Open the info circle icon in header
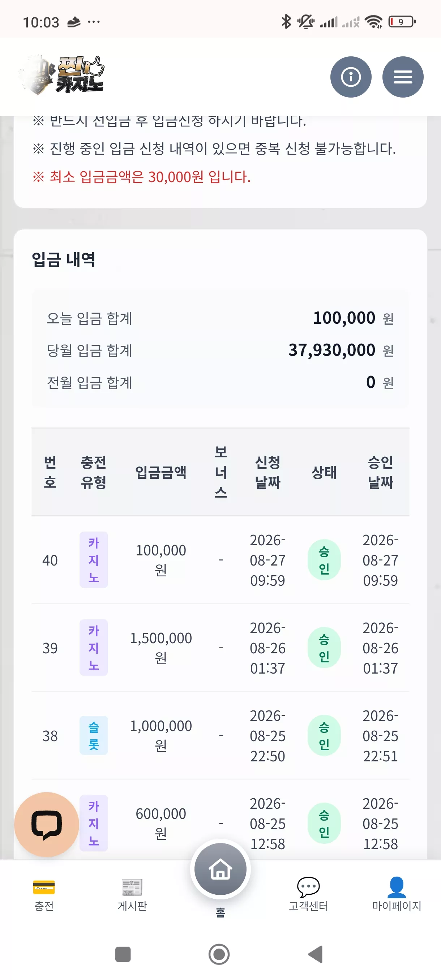The height and width of the screenshot is (980, 441). click(350, 77)
